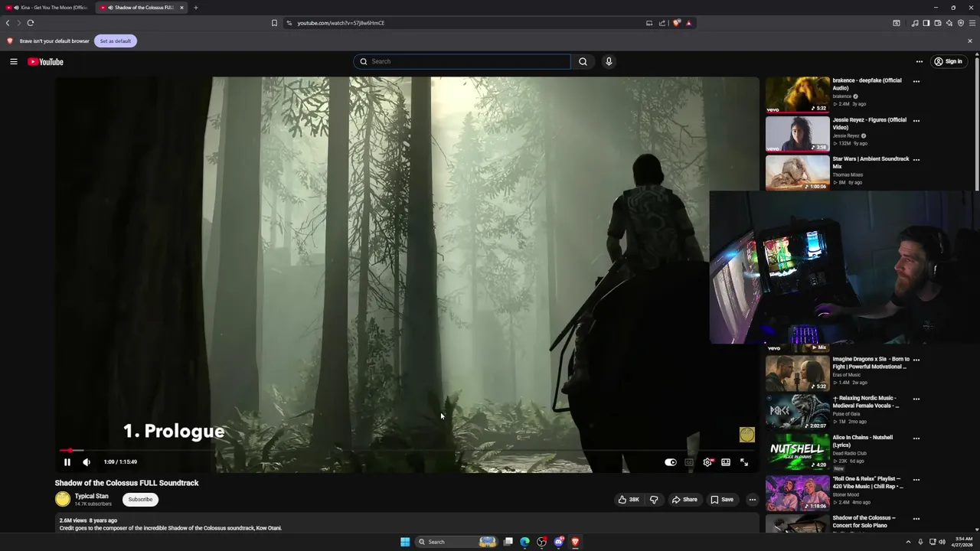
Task: Open options for Alice In Chains Nutshell video
Action: [x=916, y=439]
